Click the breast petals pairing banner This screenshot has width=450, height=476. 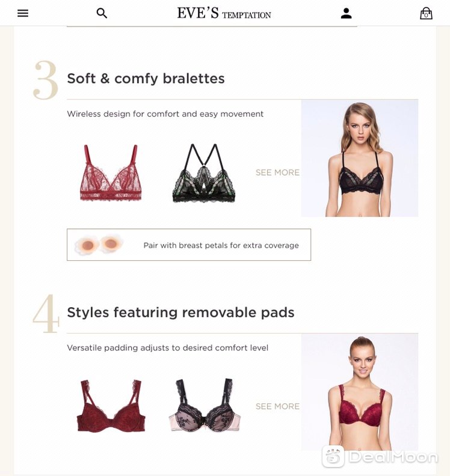[189, 245]
